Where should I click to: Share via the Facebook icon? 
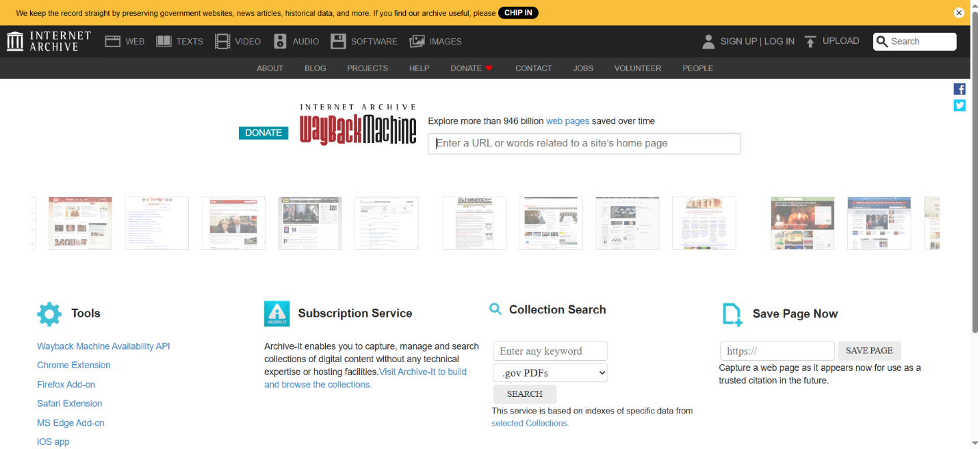click(959, 89)
